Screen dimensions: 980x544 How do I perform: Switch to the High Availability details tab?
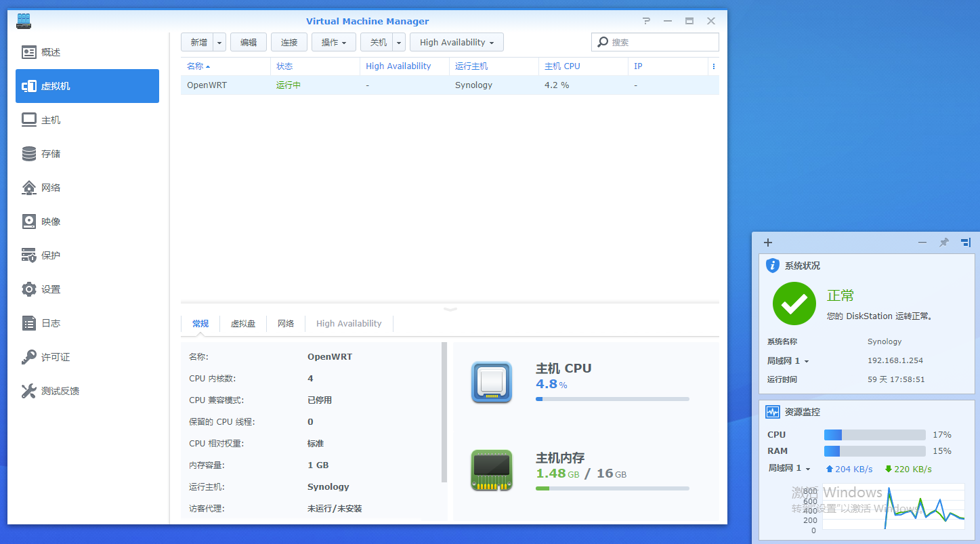tap(349, 324)
